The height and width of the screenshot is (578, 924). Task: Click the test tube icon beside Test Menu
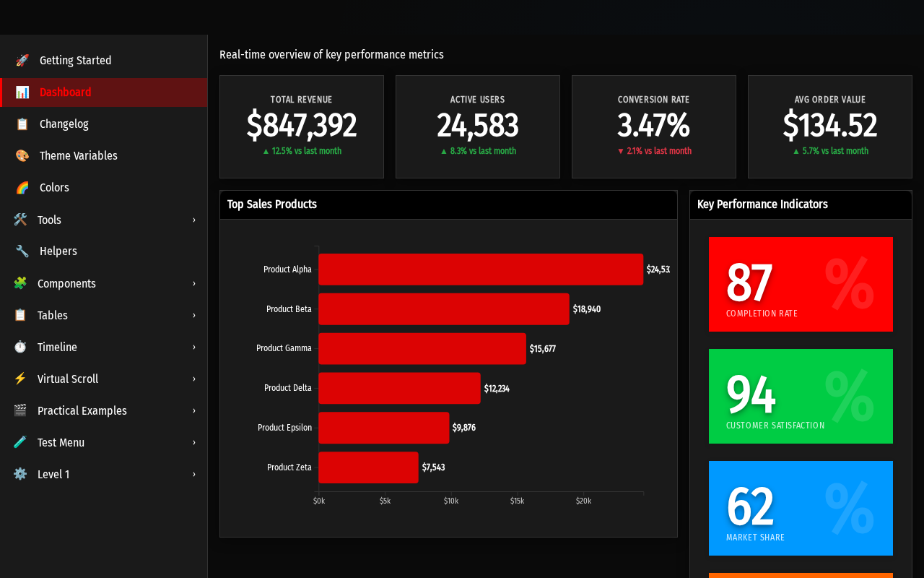coord(20,442)
